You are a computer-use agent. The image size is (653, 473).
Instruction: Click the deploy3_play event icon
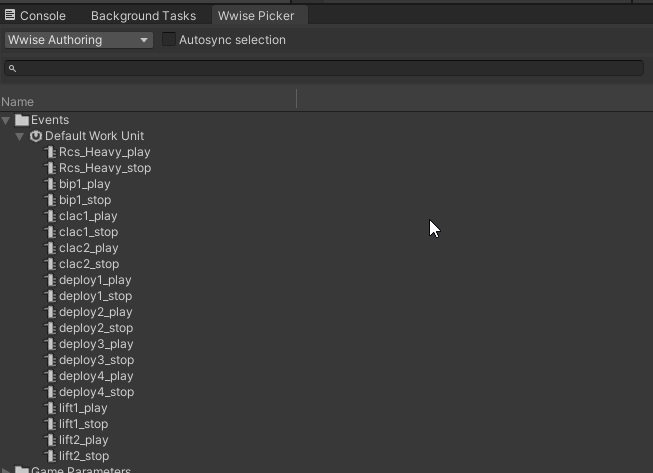coord(50,344)
